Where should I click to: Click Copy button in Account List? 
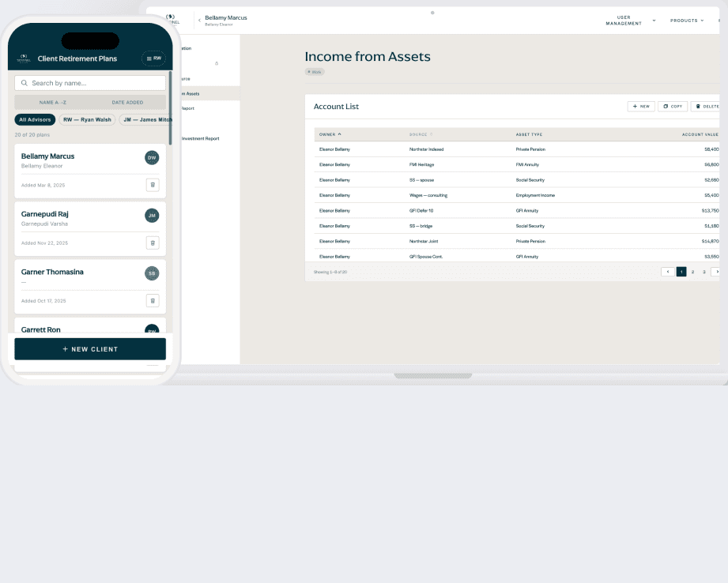click(673, 107)
